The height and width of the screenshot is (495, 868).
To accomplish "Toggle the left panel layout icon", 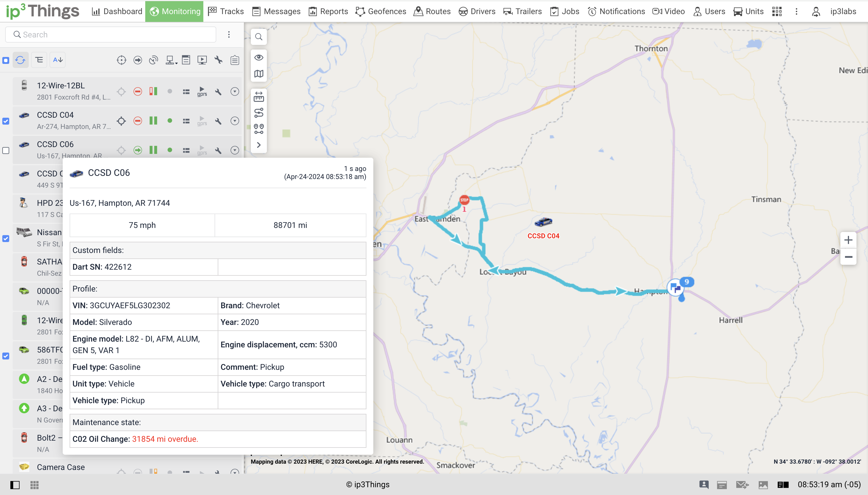I will [15, 485].
